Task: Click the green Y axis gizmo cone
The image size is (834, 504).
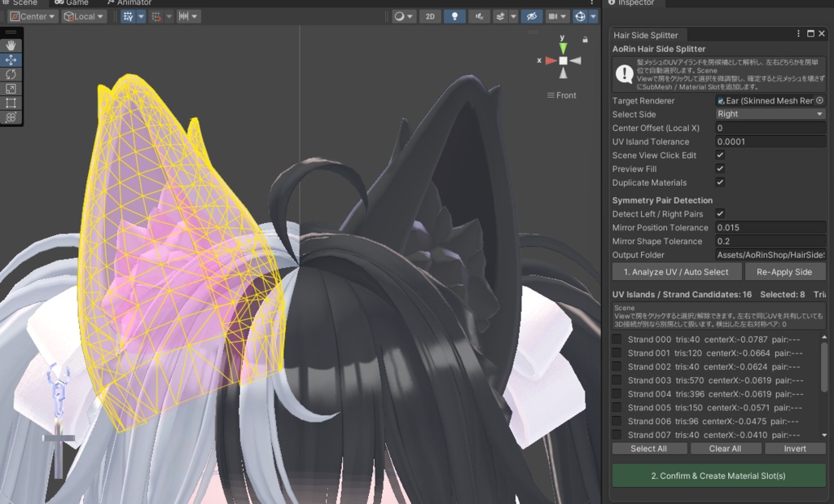Action: click(563, 49)
